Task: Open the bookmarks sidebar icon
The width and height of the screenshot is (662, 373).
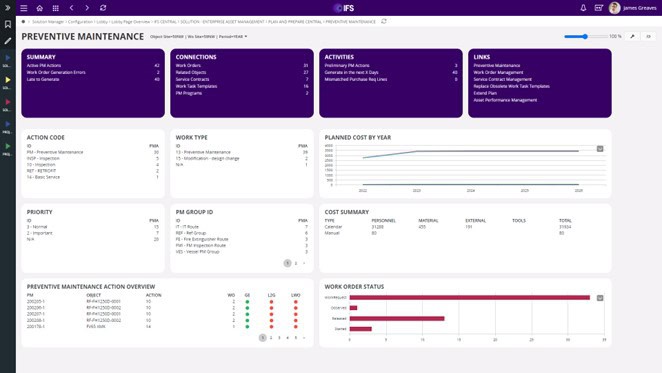Action: (8, 25)
